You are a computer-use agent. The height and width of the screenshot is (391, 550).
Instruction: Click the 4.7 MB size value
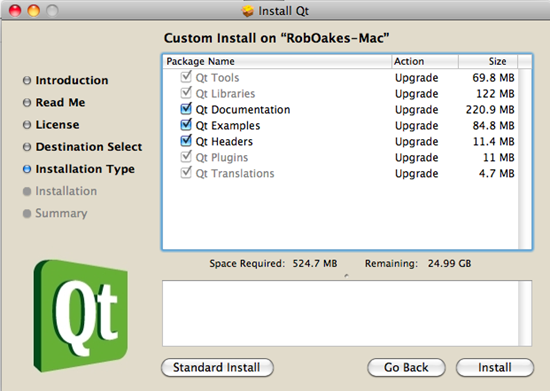pos(496,174)
